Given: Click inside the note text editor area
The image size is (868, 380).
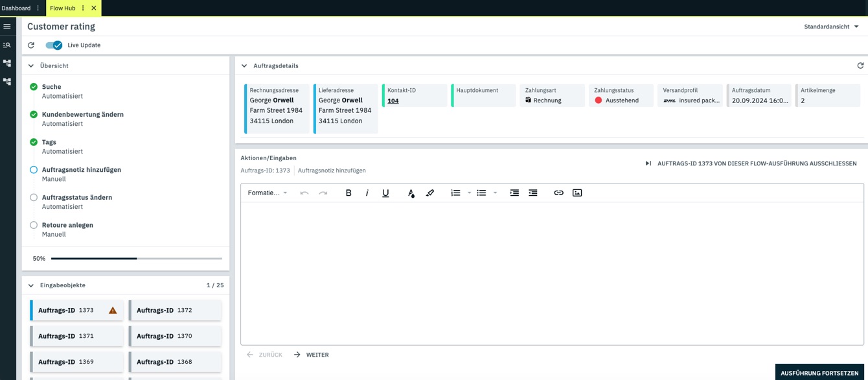Looking at the screenshot, I should pyautogui.click(x=553, y=273).
